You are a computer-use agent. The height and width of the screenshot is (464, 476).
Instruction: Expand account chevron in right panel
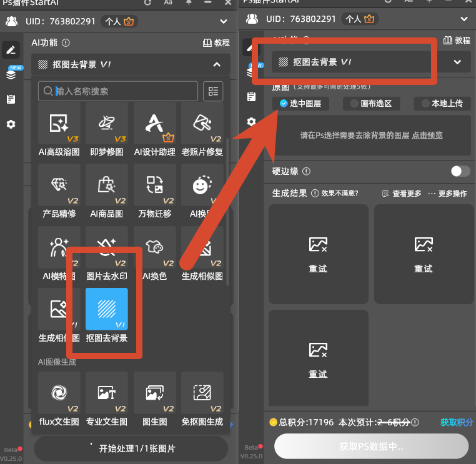[464, 19]
